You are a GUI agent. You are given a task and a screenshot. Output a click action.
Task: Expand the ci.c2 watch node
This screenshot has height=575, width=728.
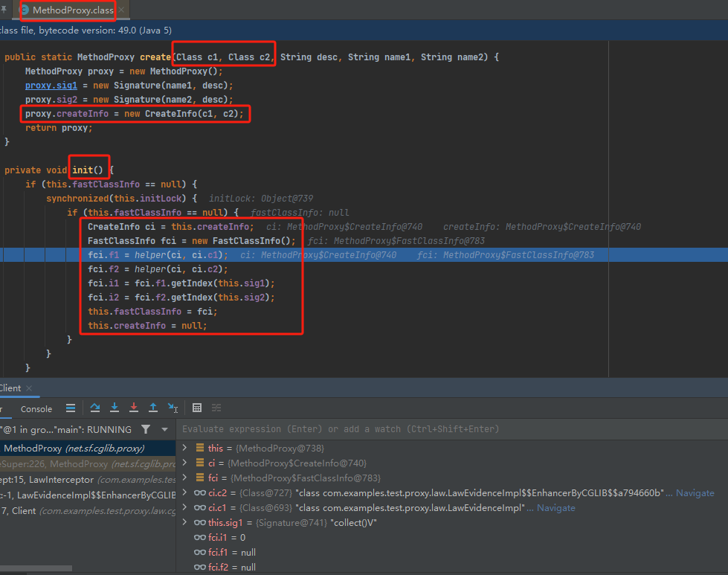click(x=184, y=492)
